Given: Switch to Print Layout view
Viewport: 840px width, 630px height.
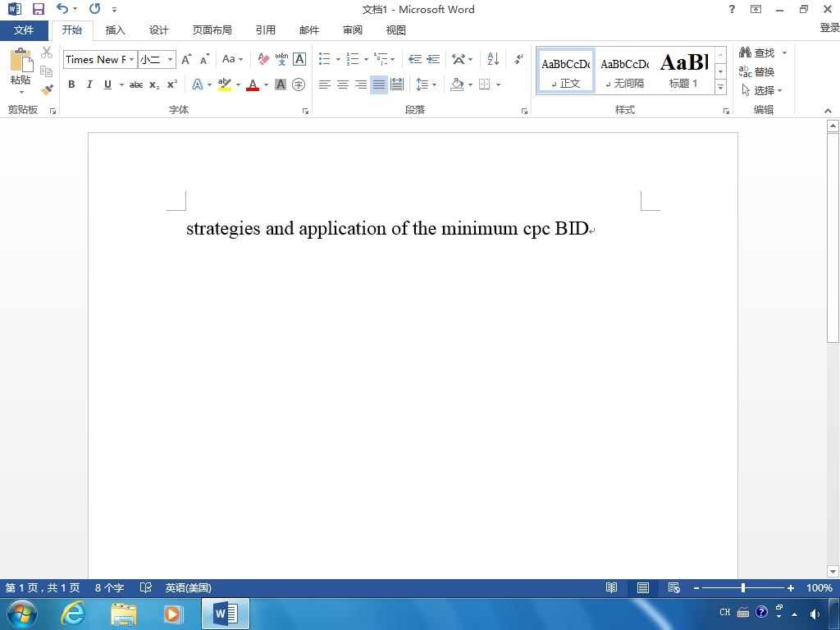Looking at the screenshot, I should [643, 587].
